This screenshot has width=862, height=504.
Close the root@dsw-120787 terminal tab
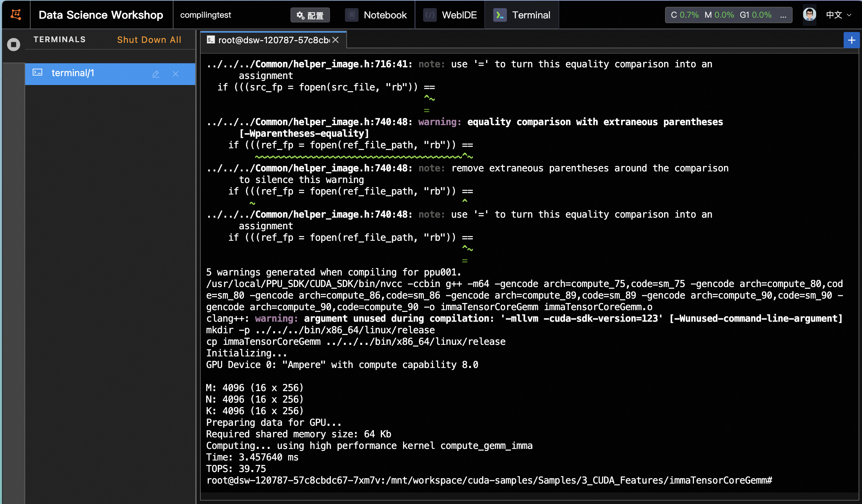335,40
